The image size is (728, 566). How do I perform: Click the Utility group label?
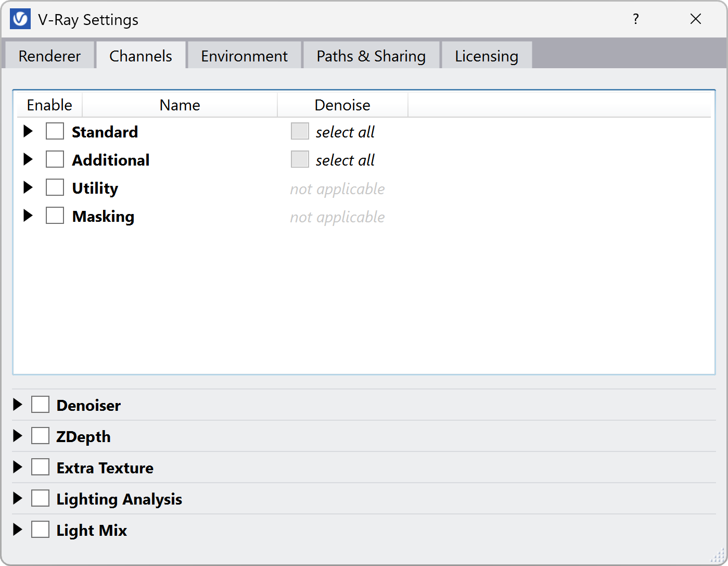point(95,188)
